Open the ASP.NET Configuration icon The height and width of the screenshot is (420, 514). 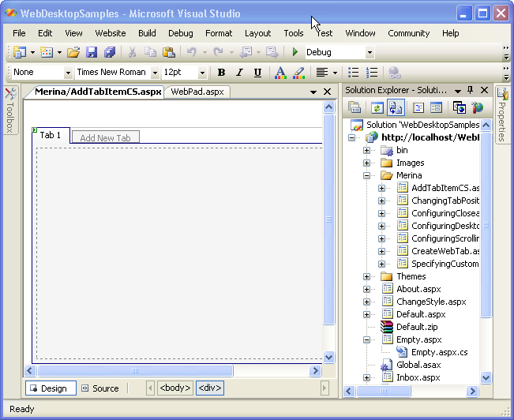coord(478,107)
